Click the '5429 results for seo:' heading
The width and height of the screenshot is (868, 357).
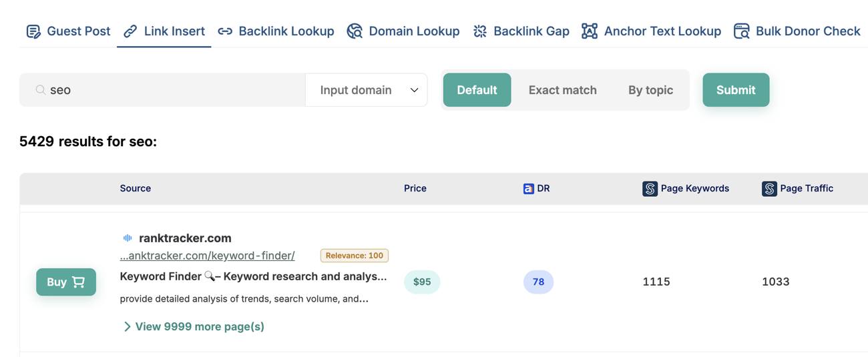88,141
